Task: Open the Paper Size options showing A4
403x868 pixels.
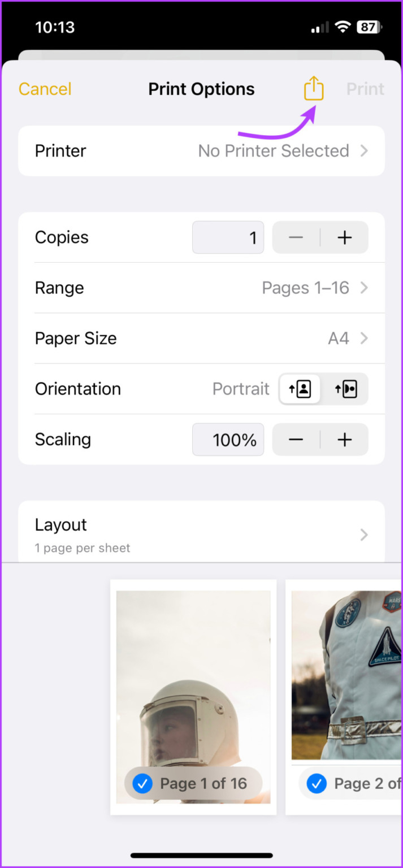Action: pos(201,338)
